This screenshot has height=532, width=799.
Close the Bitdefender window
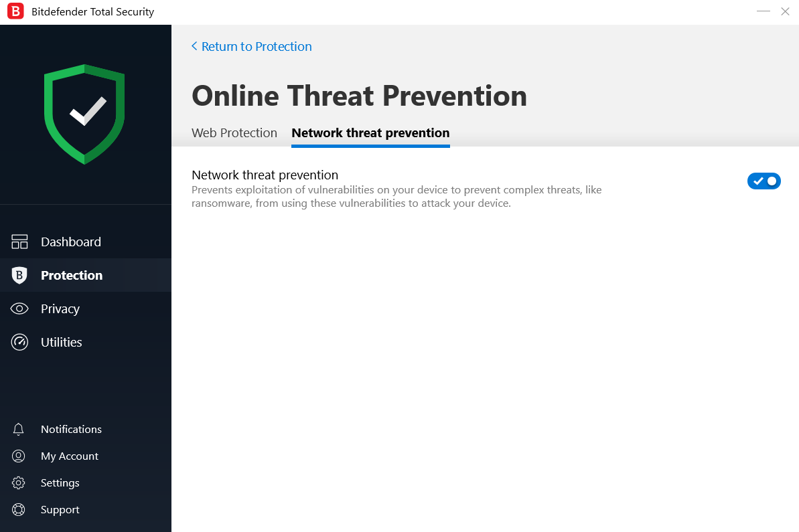tap(785, 11)
